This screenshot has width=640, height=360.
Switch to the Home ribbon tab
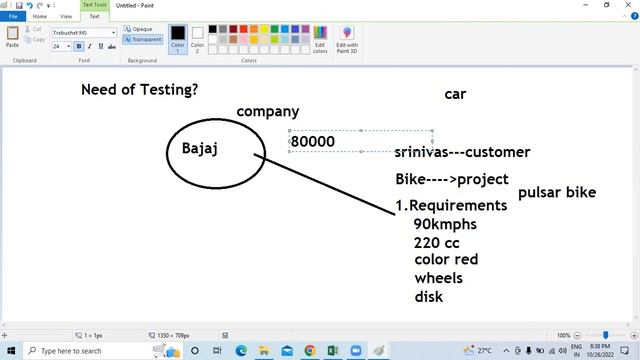(x=40, y=16)
